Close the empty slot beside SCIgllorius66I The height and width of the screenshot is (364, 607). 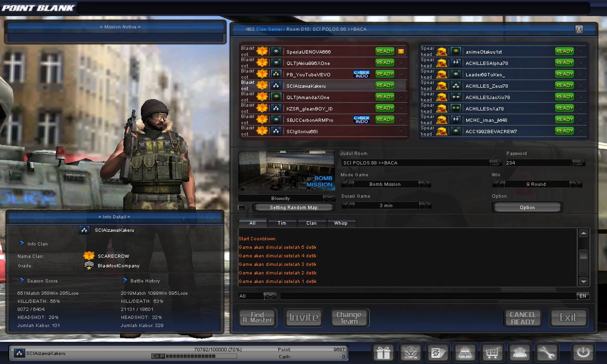[x=401, y=131]
